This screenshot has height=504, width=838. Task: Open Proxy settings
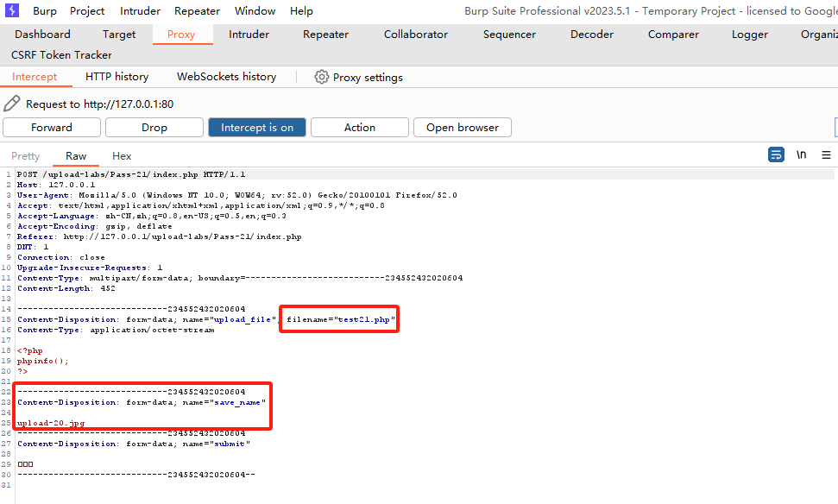(359, 78)
